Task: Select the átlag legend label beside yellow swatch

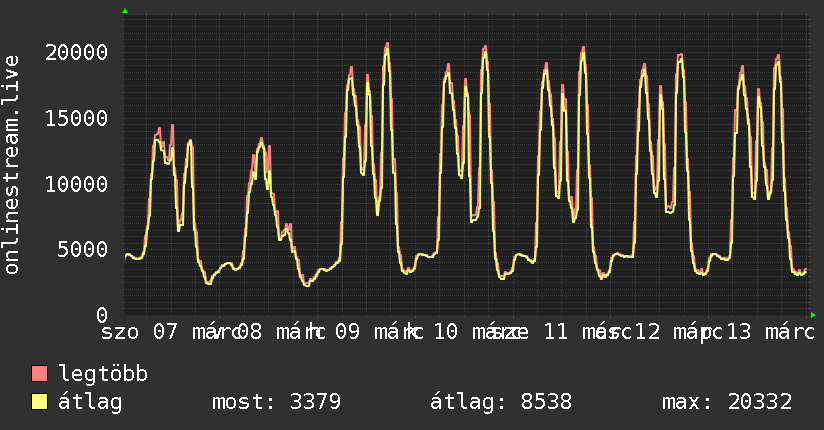Action: click(90, 402)
